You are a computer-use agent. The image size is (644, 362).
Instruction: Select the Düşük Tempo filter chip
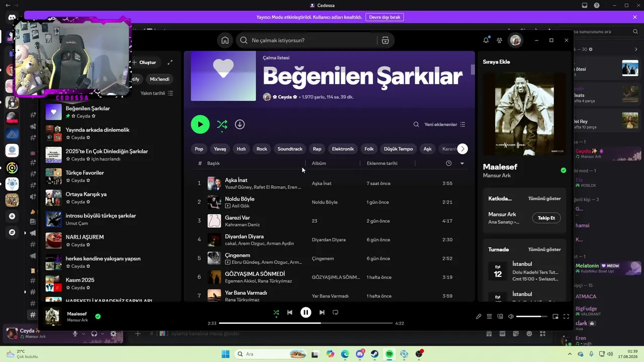(398, 149)
